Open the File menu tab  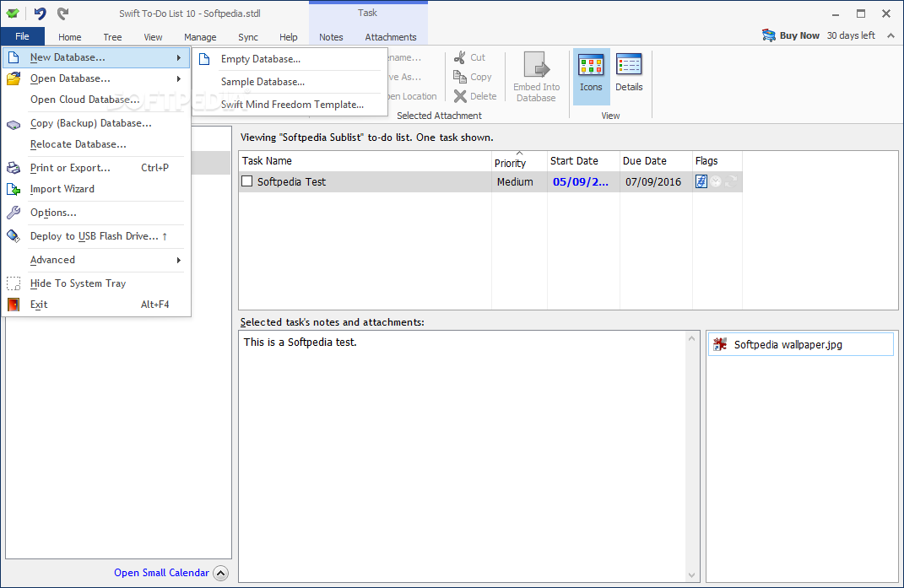tap(23, 36)
